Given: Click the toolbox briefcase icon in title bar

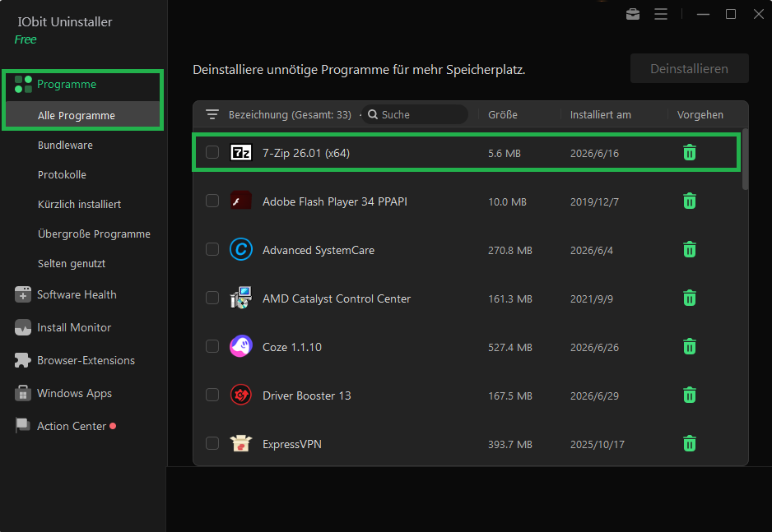Looking at the screenshot, I should (x=633, y=14).
